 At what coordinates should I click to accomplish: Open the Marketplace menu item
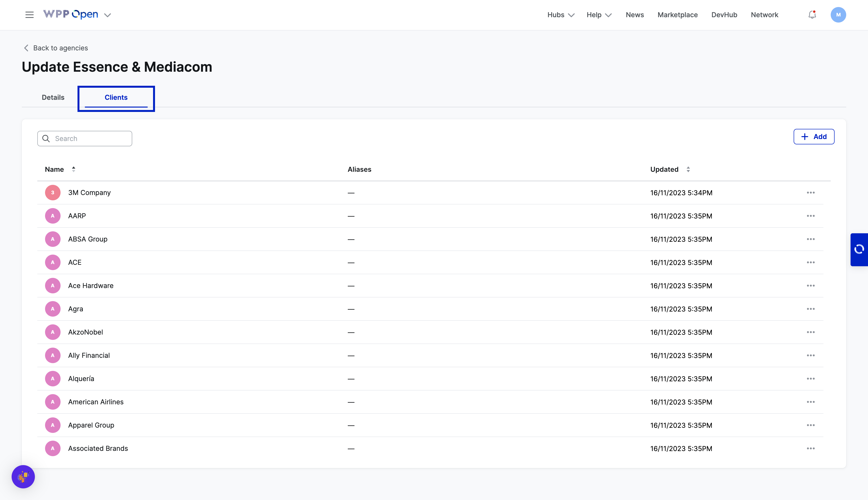(x=677, y=15)
